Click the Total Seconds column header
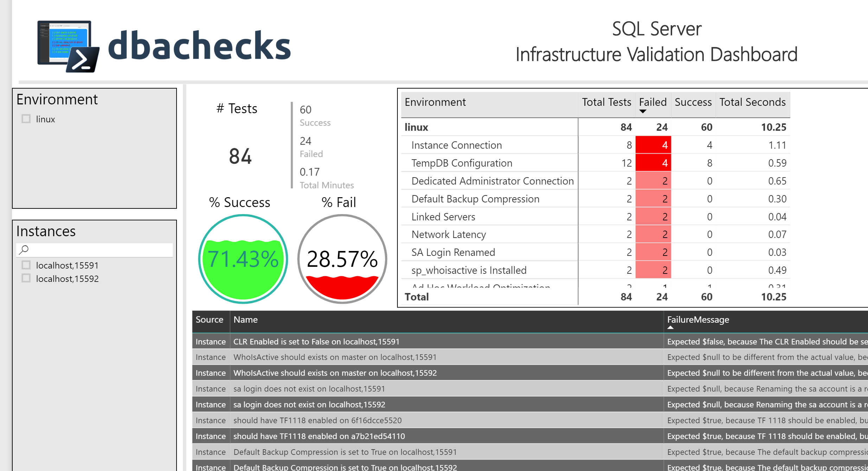This screenshot has width=868, height=471. pyautogui.click(x=752, y=102)
